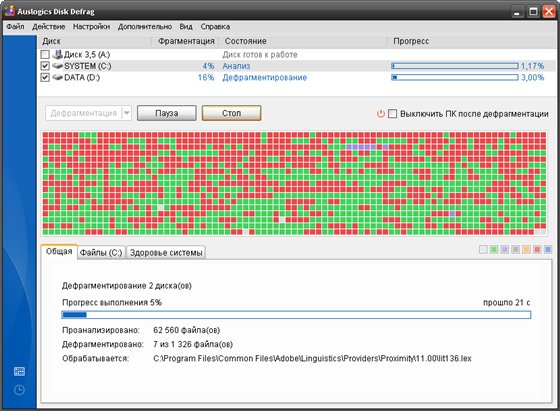Click the 7 из 1 326 файла(ов) value
560x411 pixels.
click(x=193, y=344)
